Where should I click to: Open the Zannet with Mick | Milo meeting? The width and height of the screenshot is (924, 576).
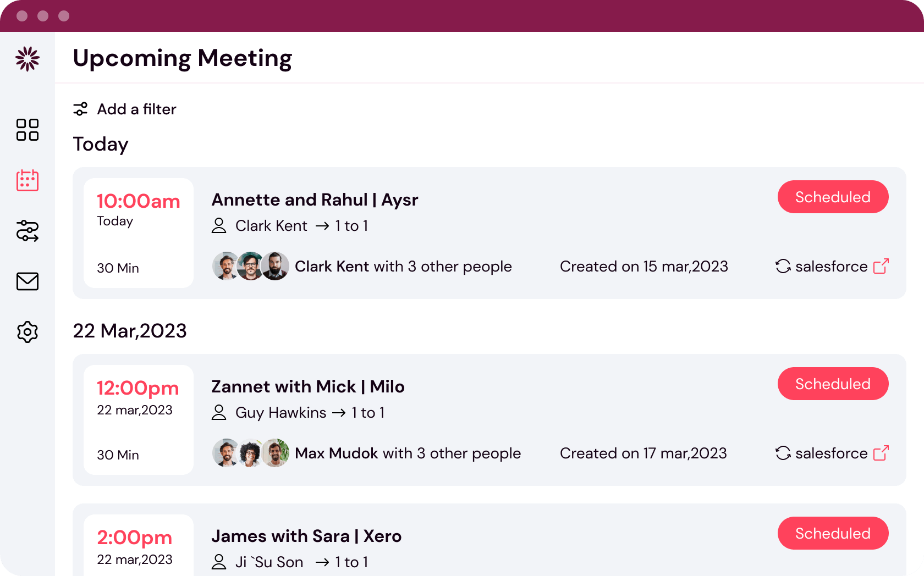308,387
